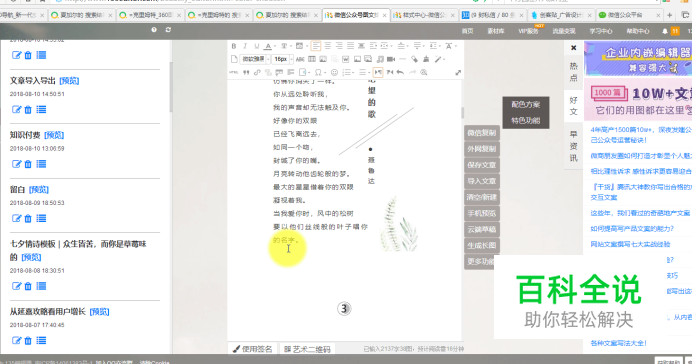692x364 pixels.
Task: Select 配色方案 menu entry
Action: [x=526, y=105]
